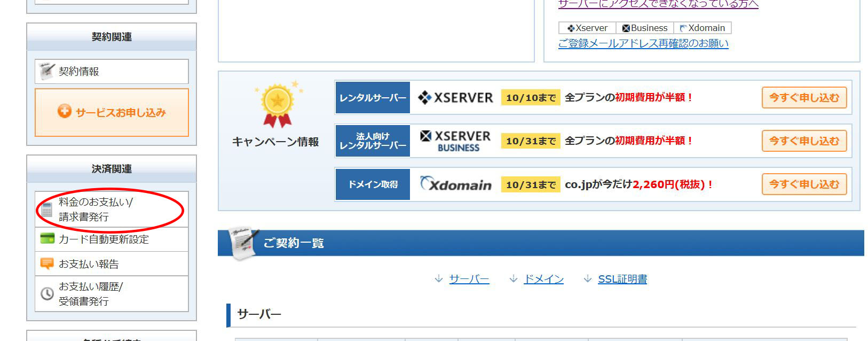Jump to ドメイン contract section link

pos(544,279)
